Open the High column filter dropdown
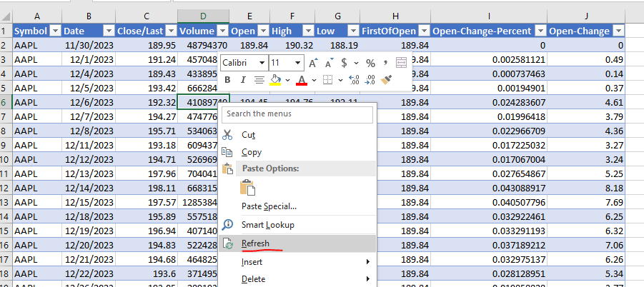 (x=307, y=31)
